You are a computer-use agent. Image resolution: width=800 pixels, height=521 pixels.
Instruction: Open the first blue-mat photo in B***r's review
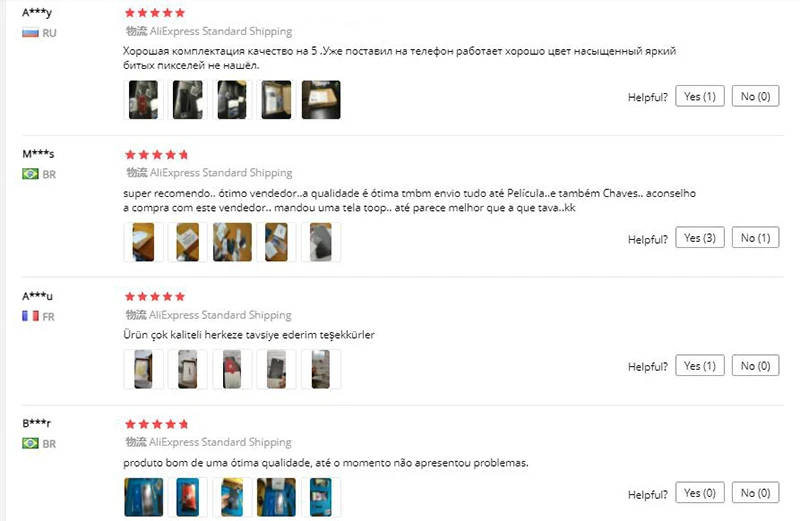(143, 497)
